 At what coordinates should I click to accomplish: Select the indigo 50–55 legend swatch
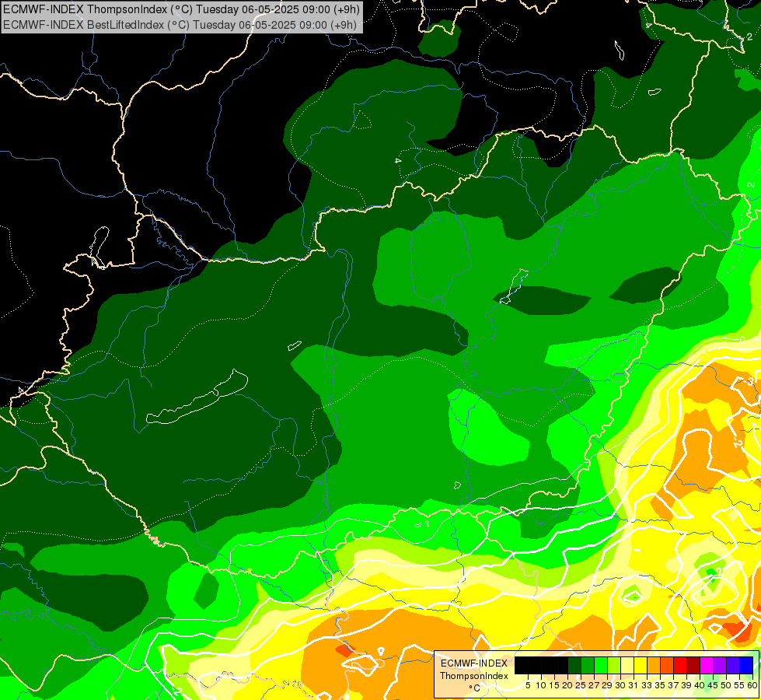pos(733,665)
